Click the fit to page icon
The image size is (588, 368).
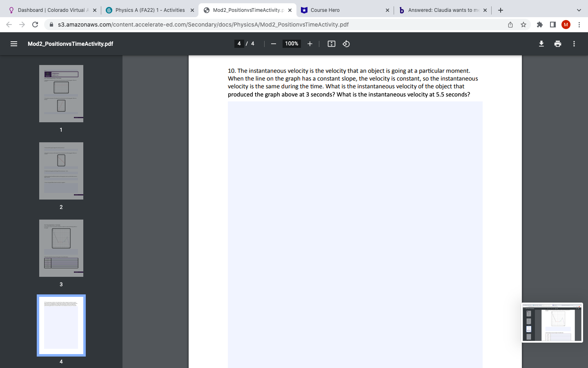(332, 44)
